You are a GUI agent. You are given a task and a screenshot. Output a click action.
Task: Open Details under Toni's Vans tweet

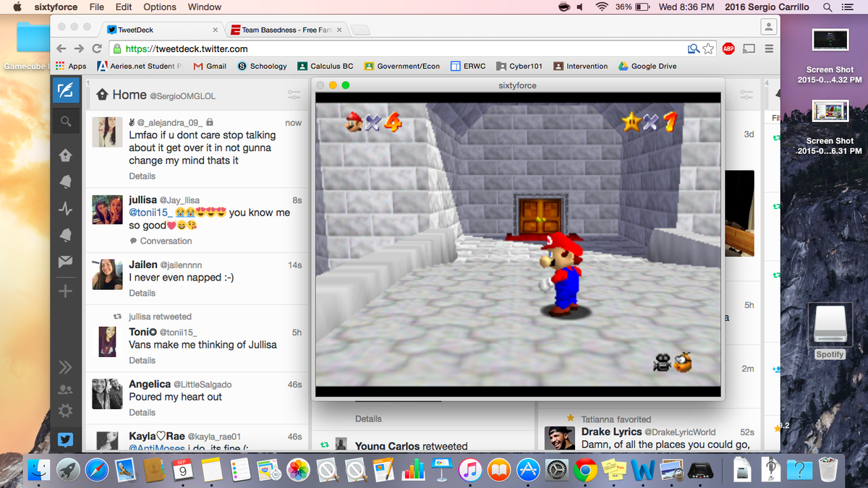(x=142, y=360)
